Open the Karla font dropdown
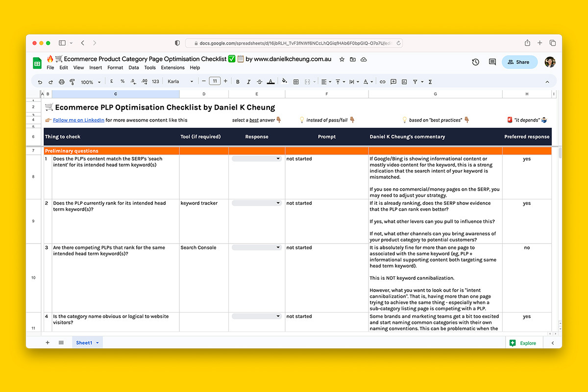The width and height of the screenshot is (588, 392). pyautogui.click(x=180, y=82)
